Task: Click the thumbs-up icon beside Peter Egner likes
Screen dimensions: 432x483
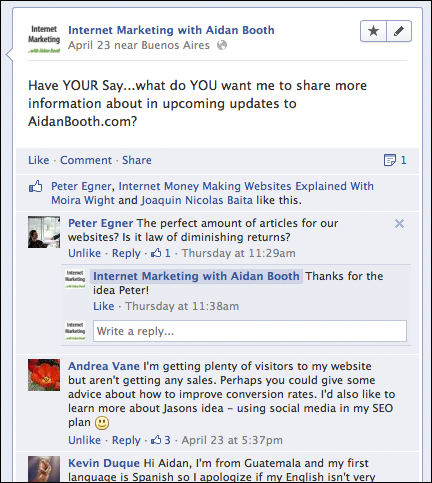Action: point(35,186)
